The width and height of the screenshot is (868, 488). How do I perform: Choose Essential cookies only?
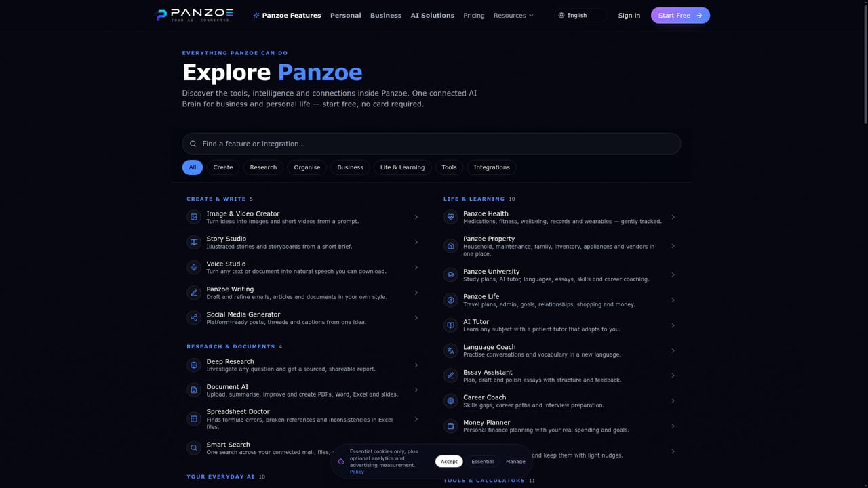coord(483,462)
